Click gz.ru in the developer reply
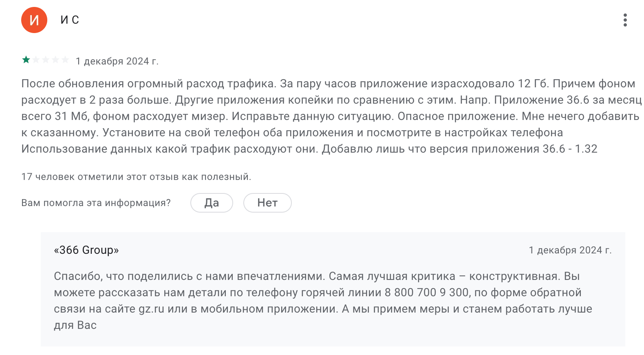 (x=151, y=309)
